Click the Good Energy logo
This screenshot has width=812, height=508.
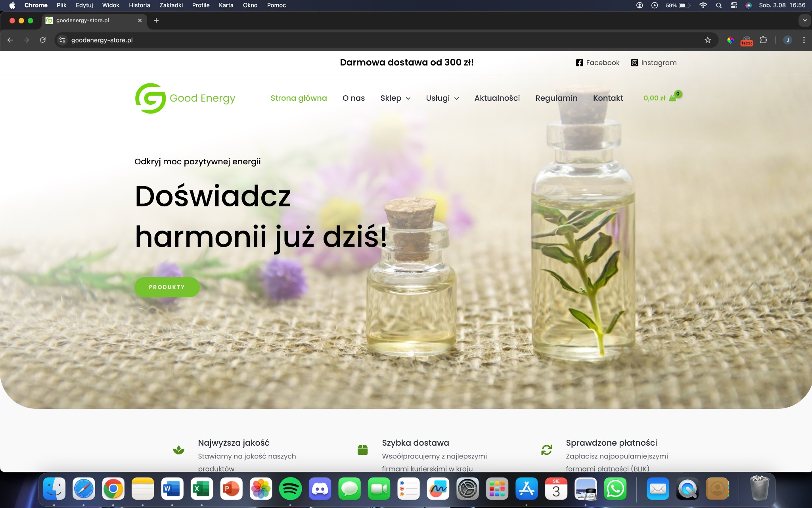point(185,98)
